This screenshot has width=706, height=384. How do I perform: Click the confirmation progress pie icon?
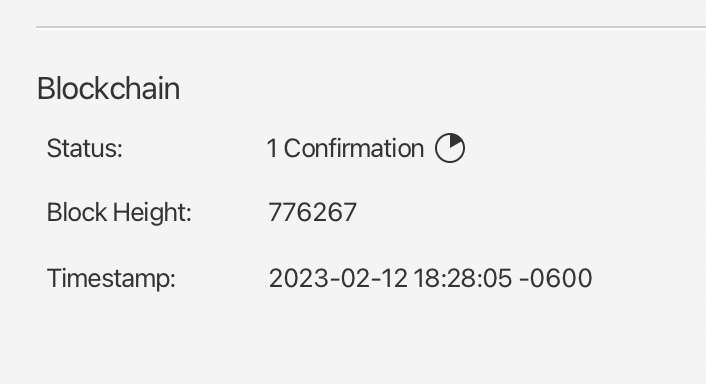pyautogui.click(x=450, y=148)
